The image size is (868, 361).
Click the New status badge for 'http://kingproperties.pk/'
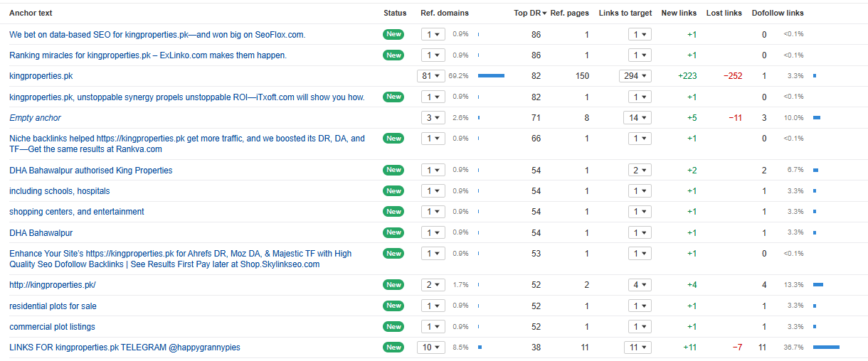point(393,285)
